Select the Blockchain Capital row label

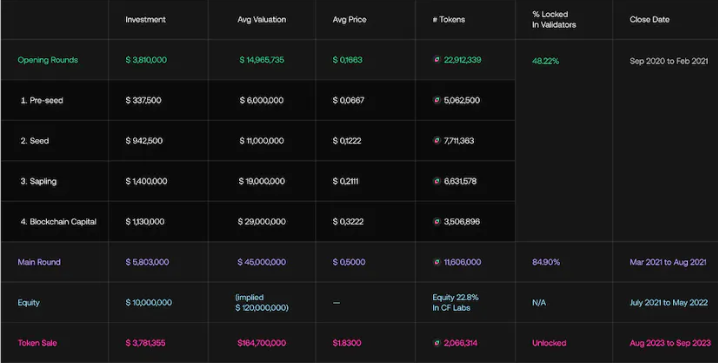click(58, 222)
